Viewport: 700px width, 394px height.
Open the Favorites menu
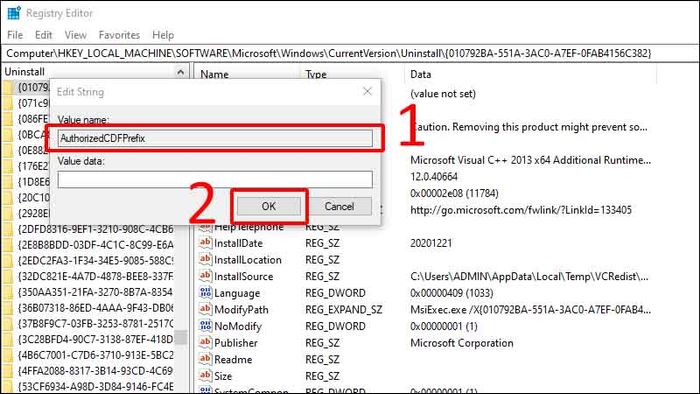(x=119, y=35)
